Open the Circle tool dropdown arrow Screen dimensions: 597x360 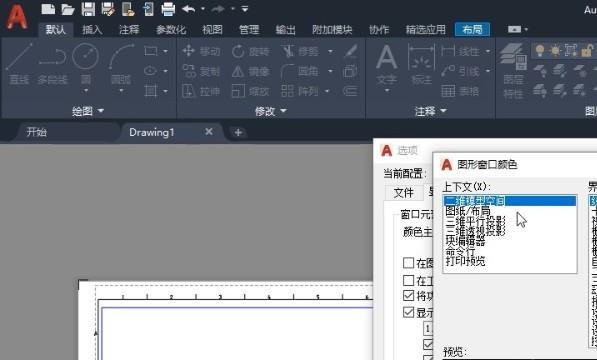click(x=86, y=91)
